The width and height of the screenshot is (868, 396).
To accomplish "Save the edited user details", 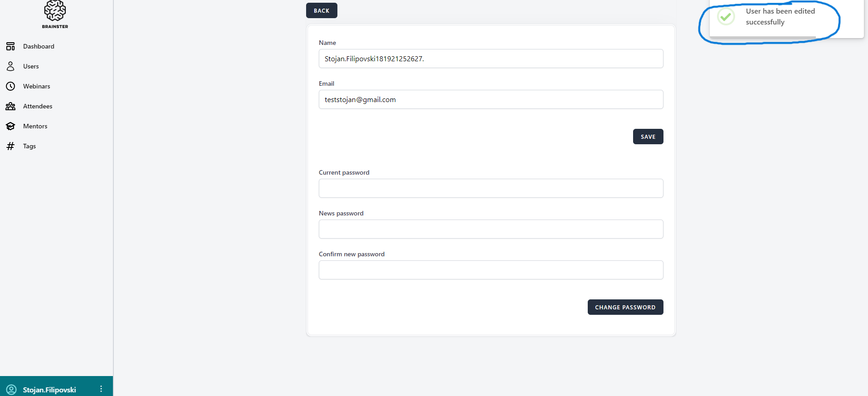I will point(648,137).
